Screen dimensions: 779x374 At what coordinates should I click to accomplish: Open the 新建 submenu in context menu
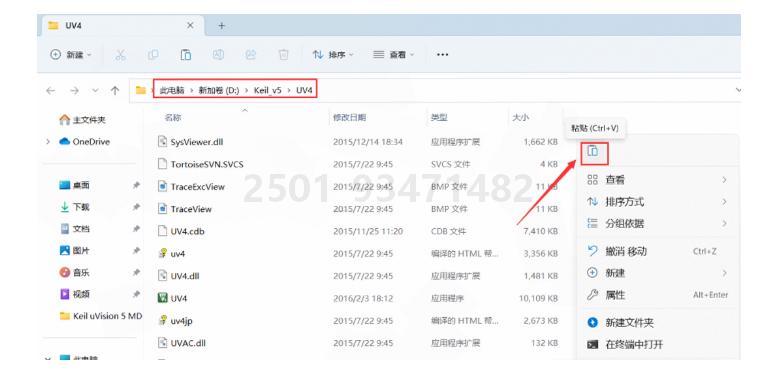[x=657, y=273]
